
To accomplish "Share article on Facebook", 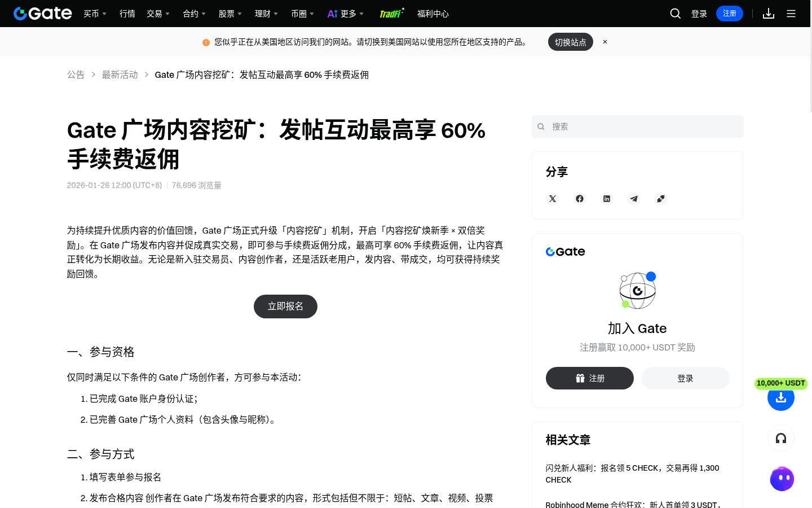I will click(580, 199).
